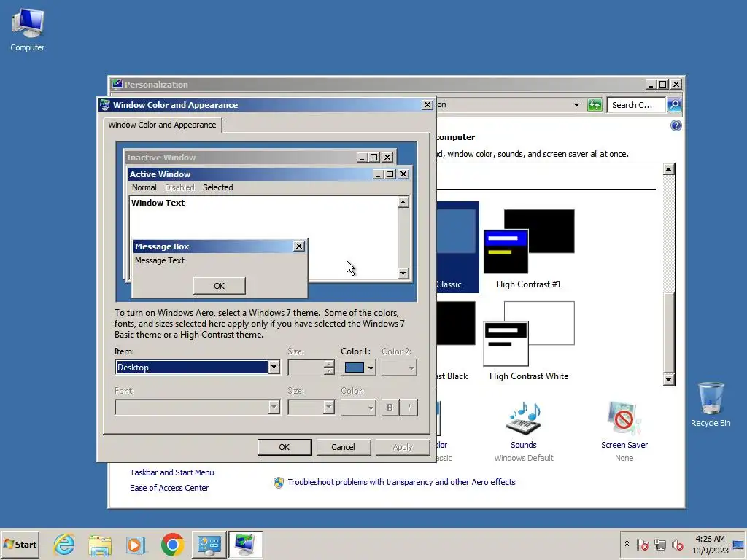Screen dimensions: 747x560
Task: Click Message Text in the preview
Action: click(x=160, y=260)
